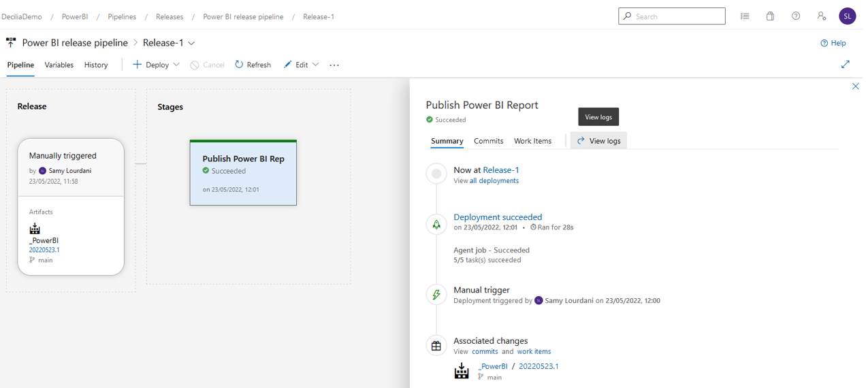
Task: Click the 'Agent job - Succeeded' text
Action: point(492,250)
